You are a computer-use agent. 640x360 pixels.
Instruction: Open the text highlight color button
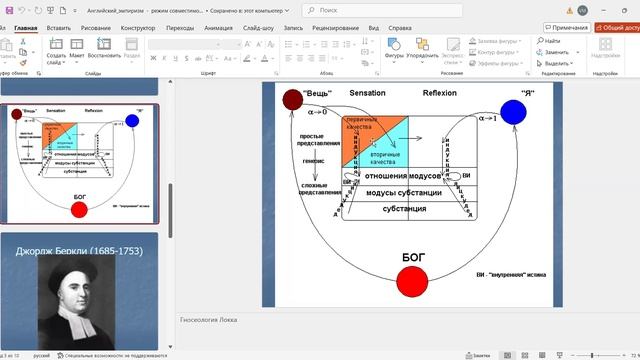point(247,59)
